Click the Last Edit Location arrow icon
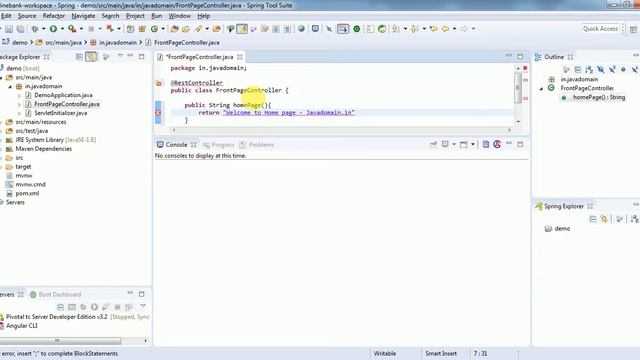 pos(434,29)
